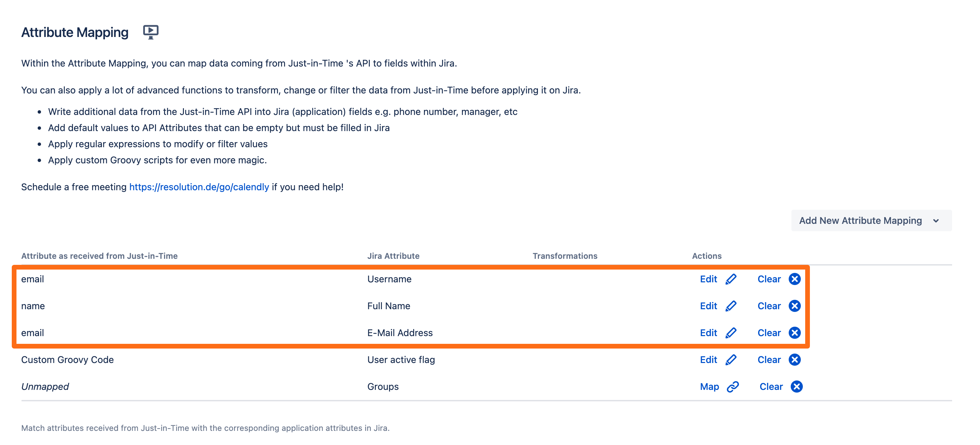Image resolution: width=980 pixels, height=445 pixels.
Task: Click the X circle icon for Groups row
Action: coord(796,387)
